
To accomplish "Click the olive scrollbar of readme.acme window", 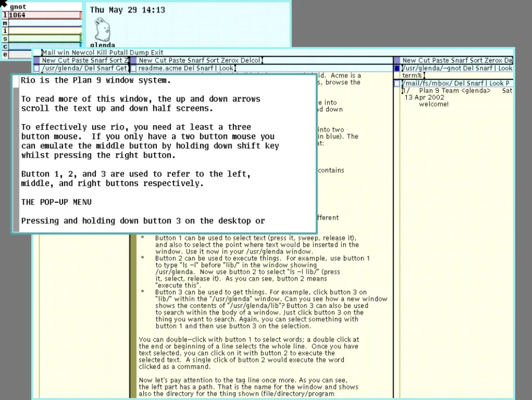I will pyautogui.click(x=133, y=316).
